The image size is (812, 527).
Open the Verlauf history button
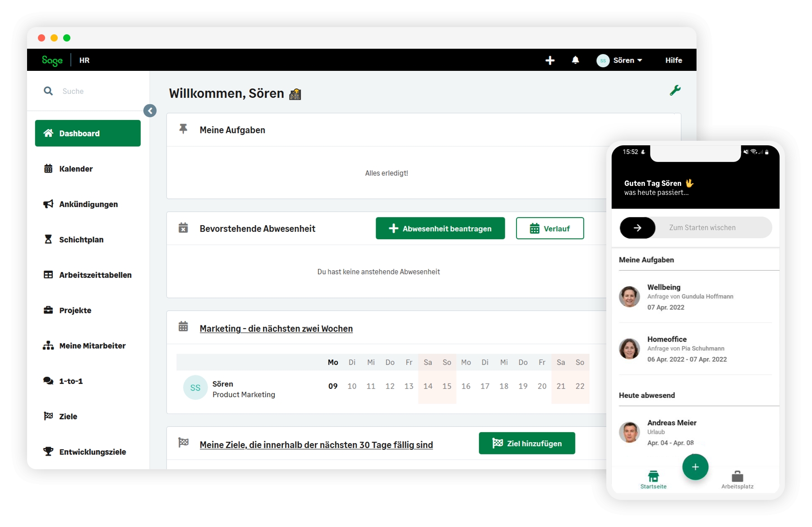coord(549,228)
